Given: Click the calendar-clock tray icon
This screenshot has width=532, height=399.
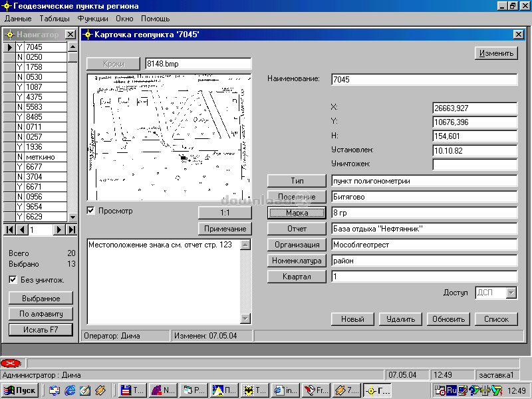Looking at the screenshot, I should click(440, 390).
